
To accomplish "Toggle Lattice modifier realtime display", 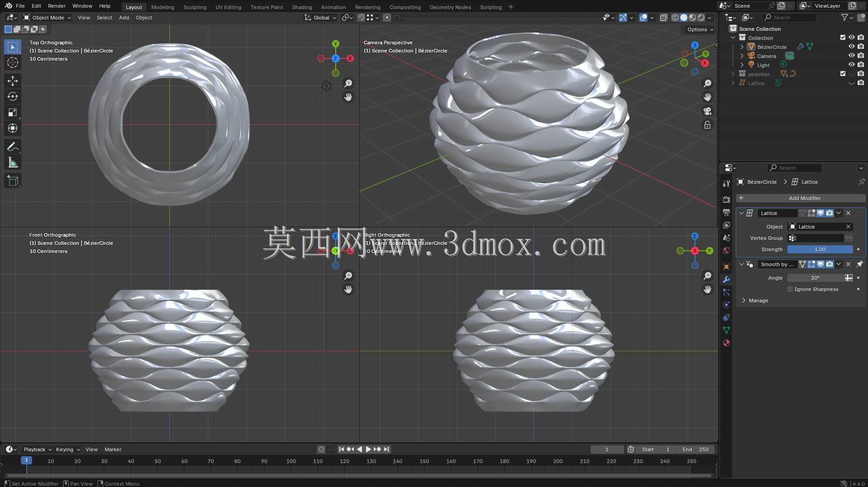I will point(820,213).
